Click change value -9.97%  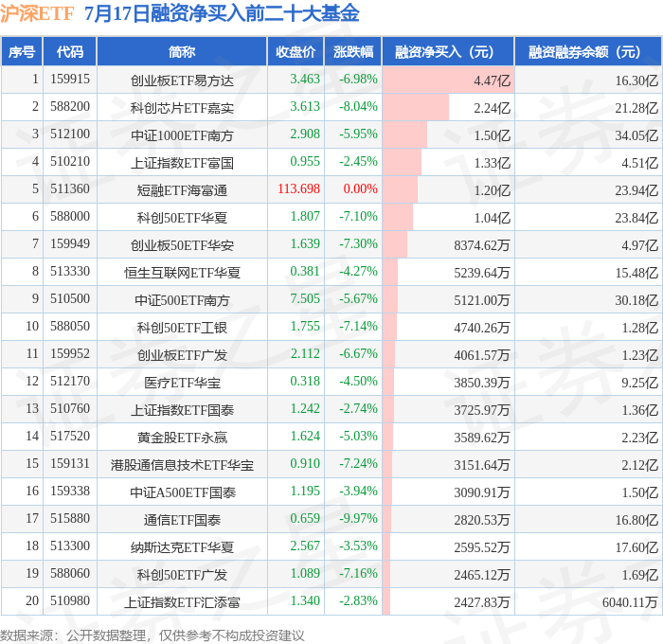358,519
